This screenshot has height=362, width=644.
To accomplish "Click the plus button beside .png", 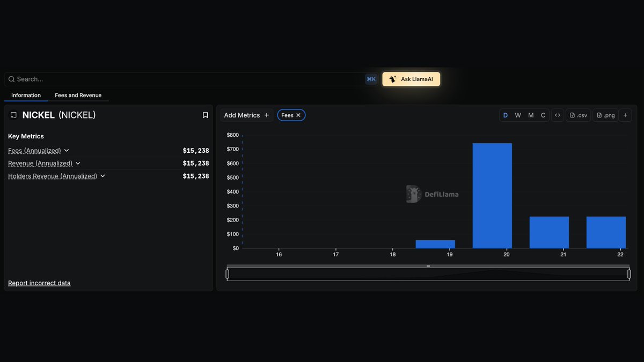I will pos(625,115).
